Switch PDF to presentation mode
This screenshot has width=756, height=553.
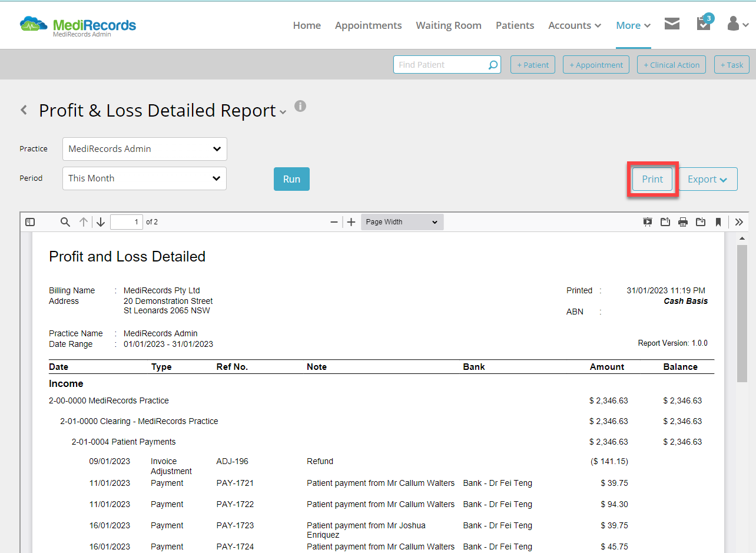click(x=648, y=222)
